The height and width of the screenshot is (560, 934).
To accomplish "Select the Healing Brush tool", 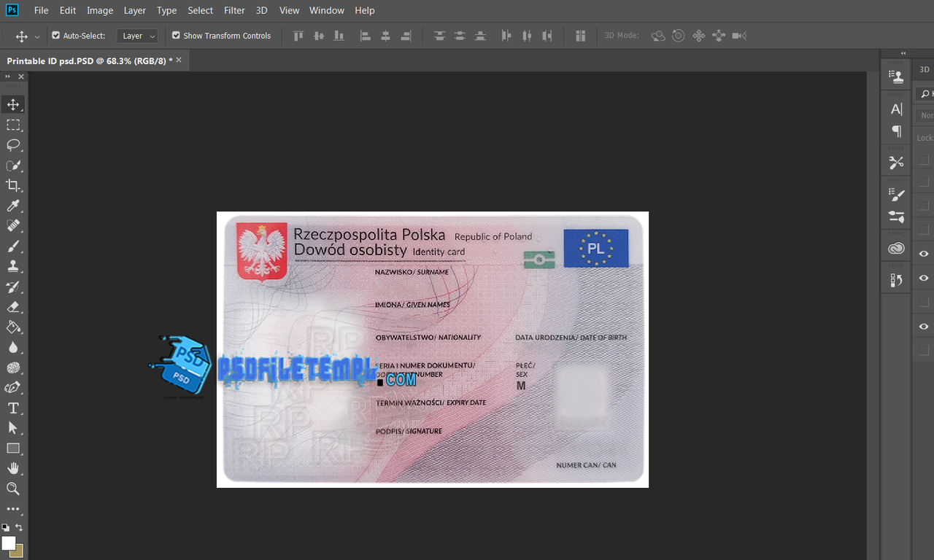I will [x=13, y=226].
